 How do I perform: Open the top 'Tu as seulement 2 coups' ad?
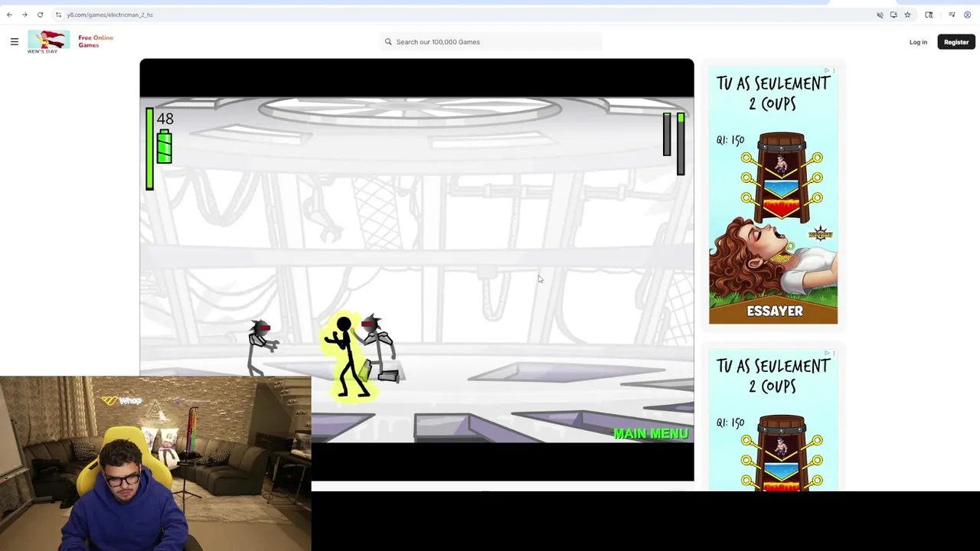pos(773,196)
